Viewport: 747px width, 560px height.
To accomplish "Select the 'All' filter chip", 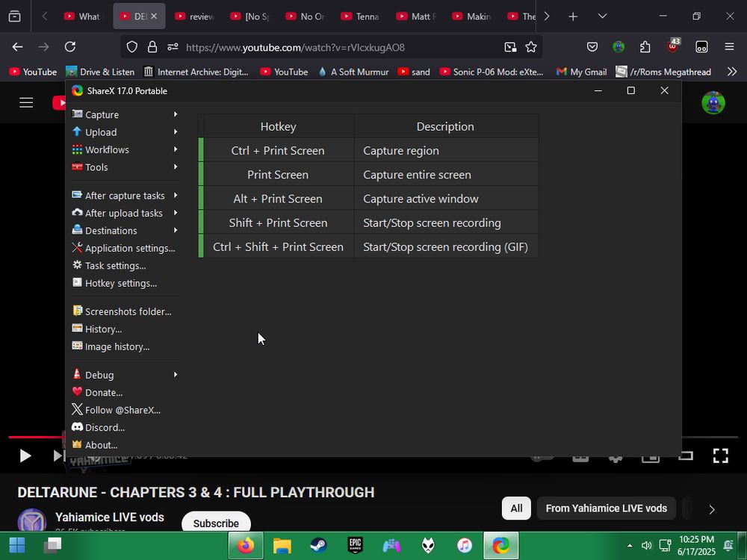I will [x=516, y=508].
